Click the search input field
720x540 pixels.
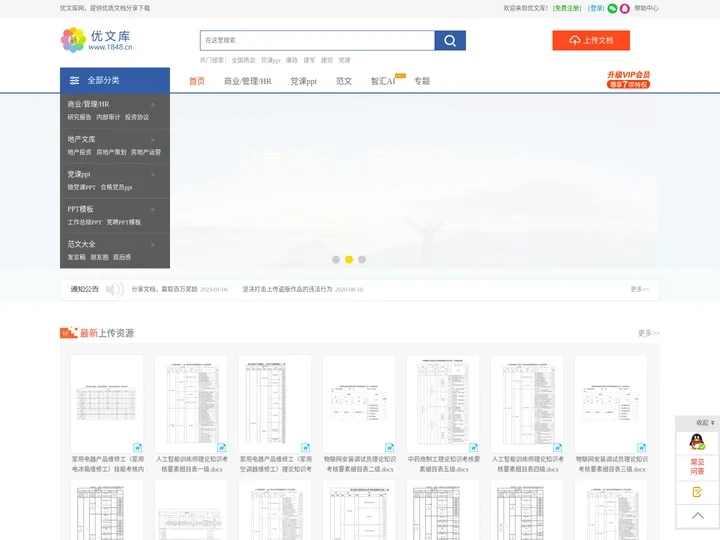(317, 40)
